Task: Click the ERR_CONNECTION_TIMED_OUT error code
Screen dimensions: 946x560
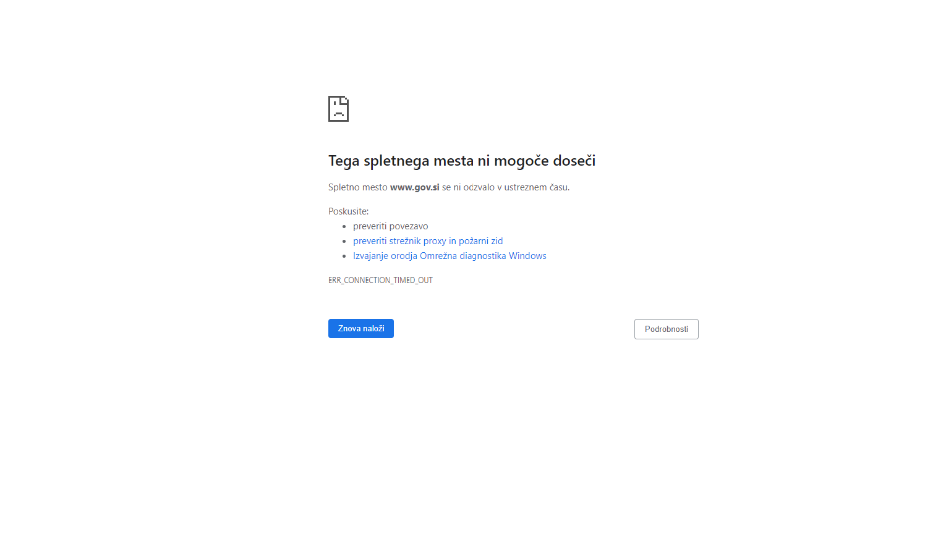Action: coord(380,280)
